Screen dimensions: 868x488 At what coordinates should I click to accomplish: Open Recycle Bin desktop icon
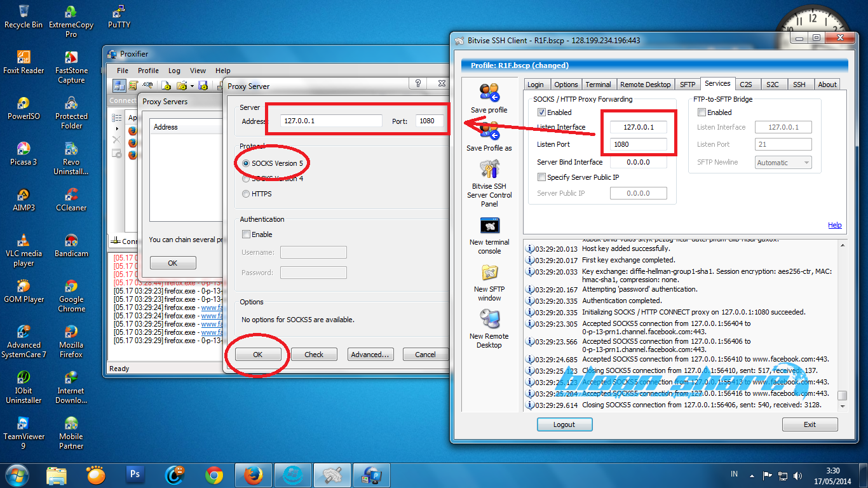click(x=24, y=11)
